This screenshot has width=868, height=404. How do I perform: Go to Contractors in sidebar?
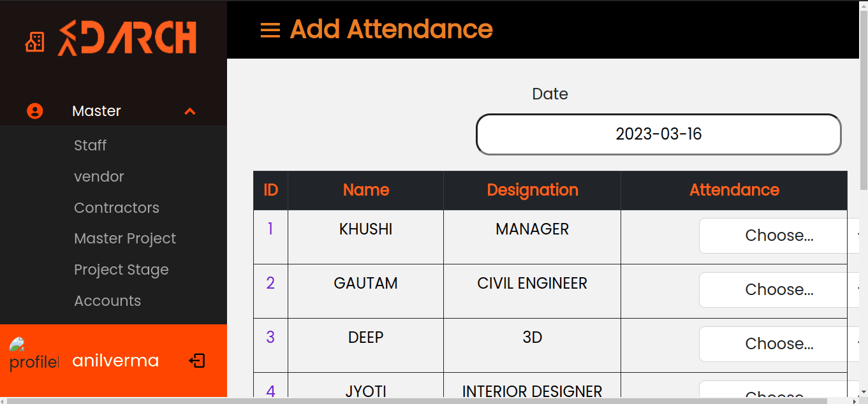coord(117,208)
